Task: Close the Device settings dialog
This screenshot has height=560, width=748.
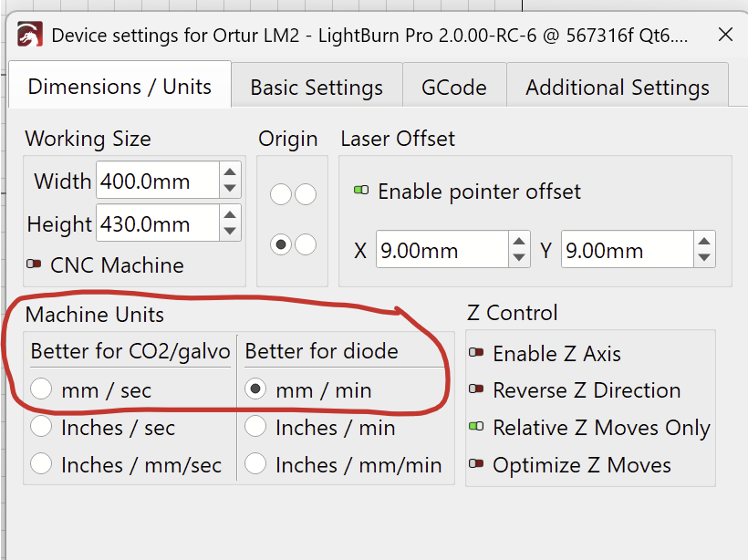Action: (x=725, y=35)
